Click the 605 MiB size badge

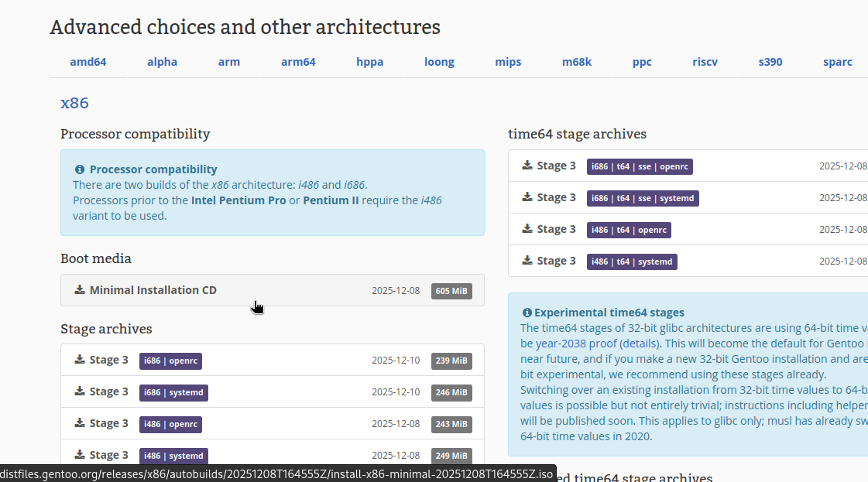(451, 291)
